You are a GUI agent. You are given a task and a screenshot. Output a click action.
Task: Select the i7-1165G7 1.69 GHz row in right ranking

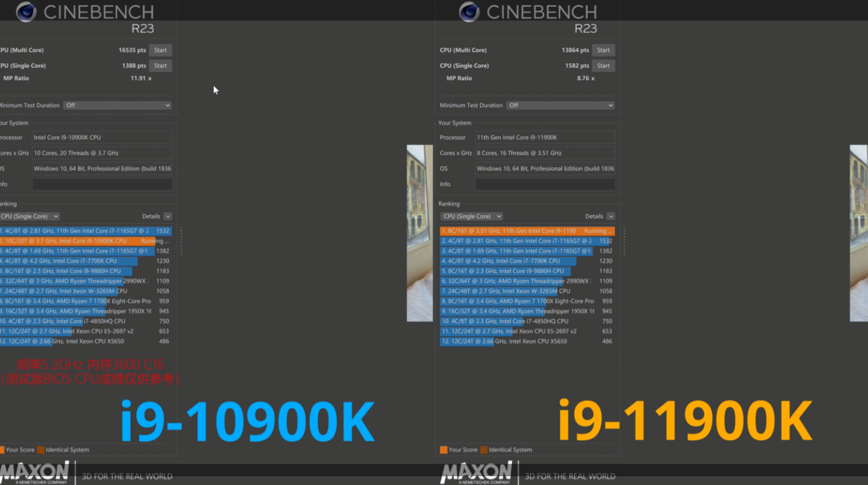point(528,251)
